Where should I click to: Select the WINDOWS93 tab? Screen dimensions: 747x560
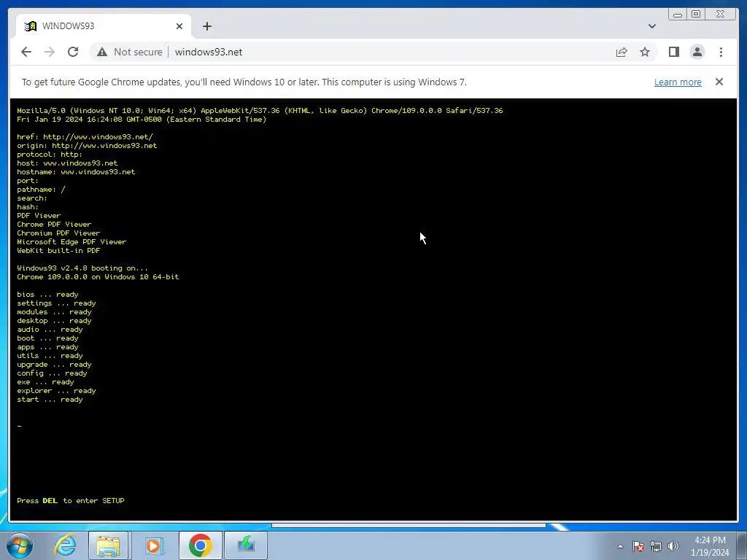point(104,26)
